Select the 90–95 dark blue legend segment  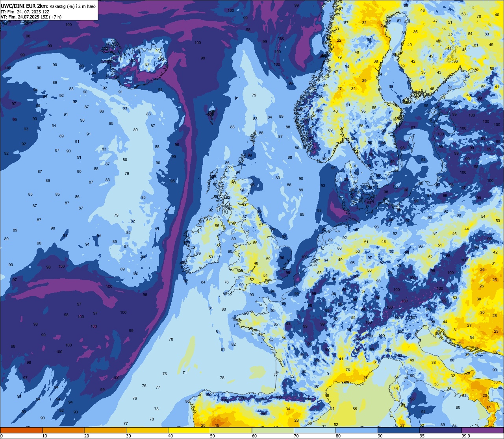[398, 430]
